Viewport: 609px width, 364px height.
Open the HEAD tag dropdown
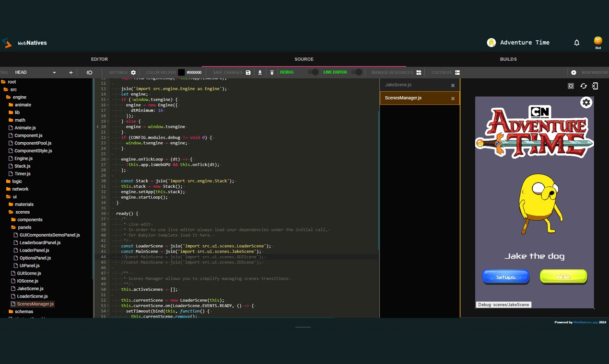[35, 72]
